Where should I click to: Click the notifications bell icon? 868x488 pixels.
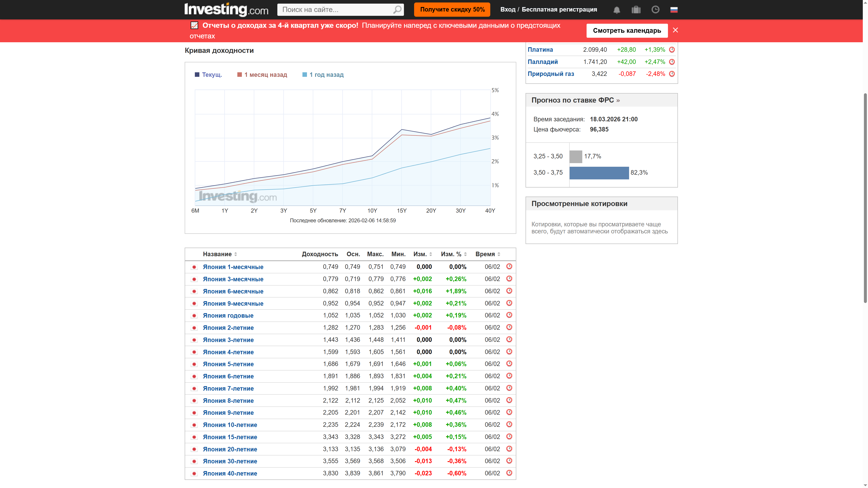[617, 10]
